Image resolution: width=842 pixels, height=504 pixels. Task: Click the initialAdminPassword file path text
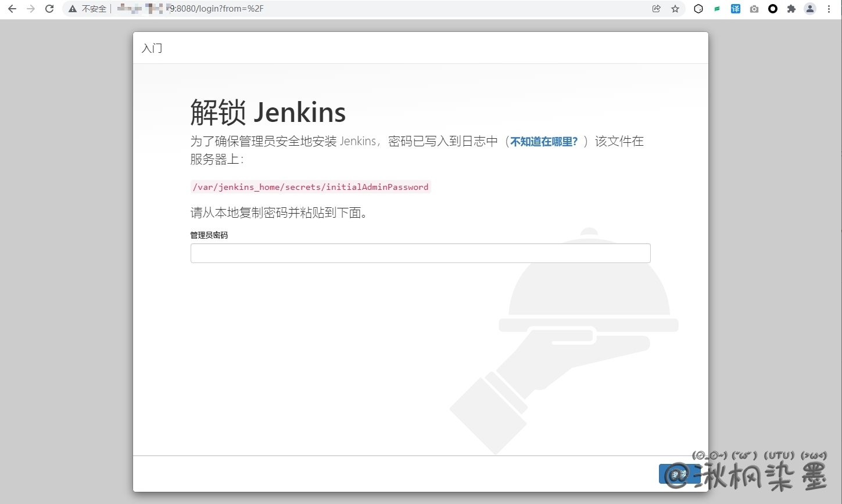(310, 187)
